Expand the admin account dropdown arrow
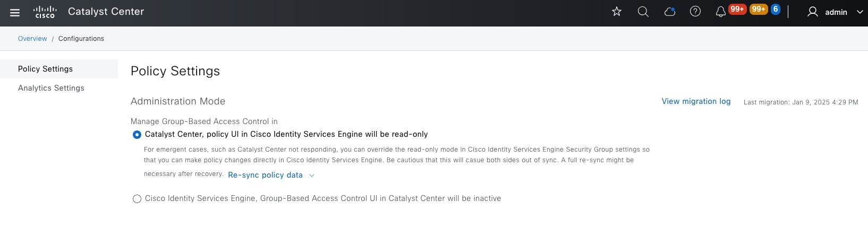The image size is (868, 228). click(x=860, y=12)
